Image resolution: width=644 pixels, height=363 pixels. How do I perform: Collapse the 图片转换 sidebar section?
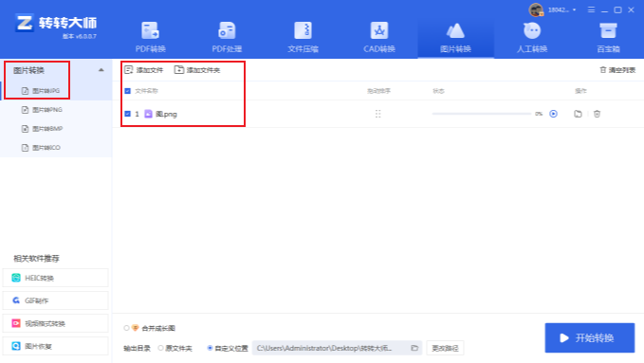coord(101,70)
